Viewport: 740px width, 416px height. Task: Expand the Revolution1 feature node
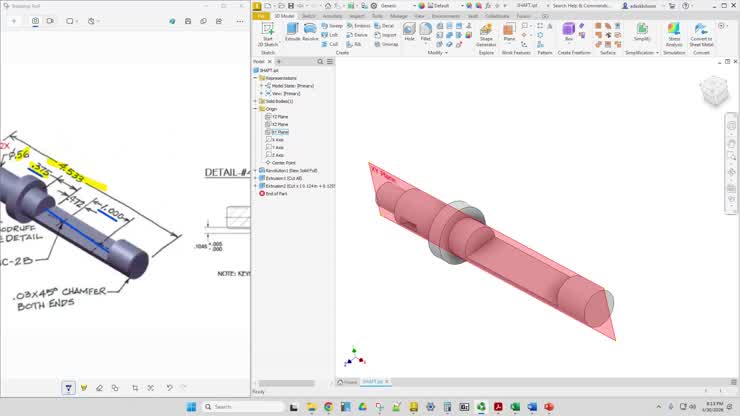coord(256,170)
